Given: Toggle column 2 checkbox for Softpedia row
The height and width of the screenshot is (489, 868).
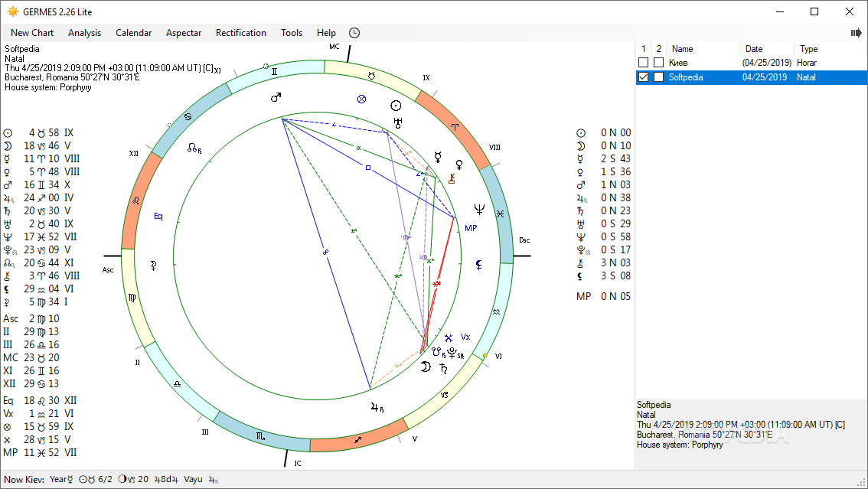Looking at the screenshot, I should pos(659,77).
